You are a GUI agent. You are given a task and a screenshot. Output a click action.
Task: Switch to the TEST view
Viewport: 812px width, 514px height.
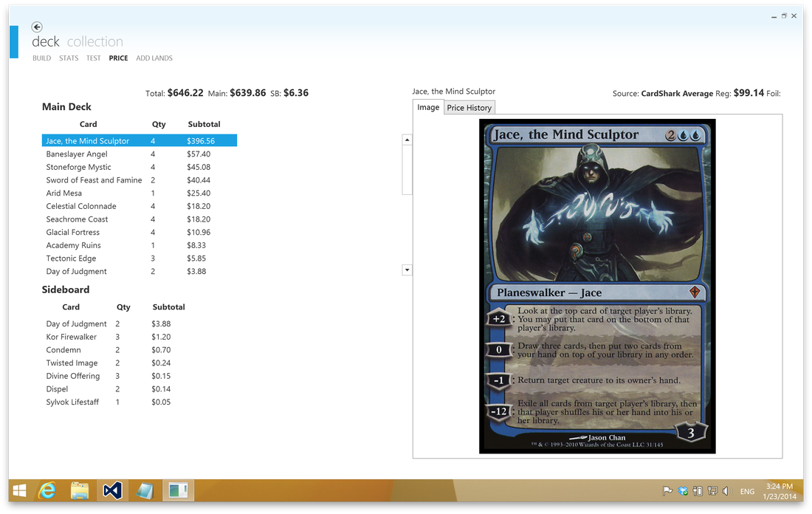[x=93, y=58]
